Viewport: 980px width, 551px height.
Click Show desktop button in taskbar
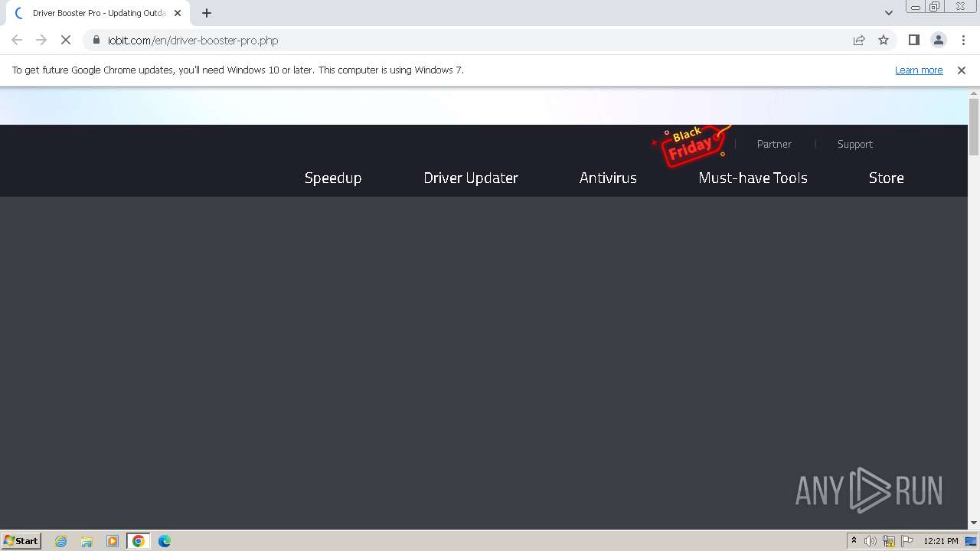click(x=972, y=541)
